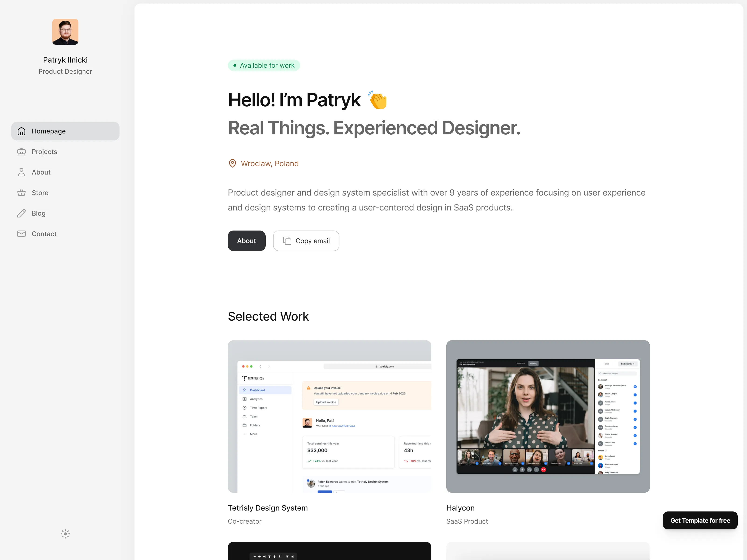Click the Contact envelope icon
The height and width of the screenshot is (560, 747).
(x=22, y=234)
